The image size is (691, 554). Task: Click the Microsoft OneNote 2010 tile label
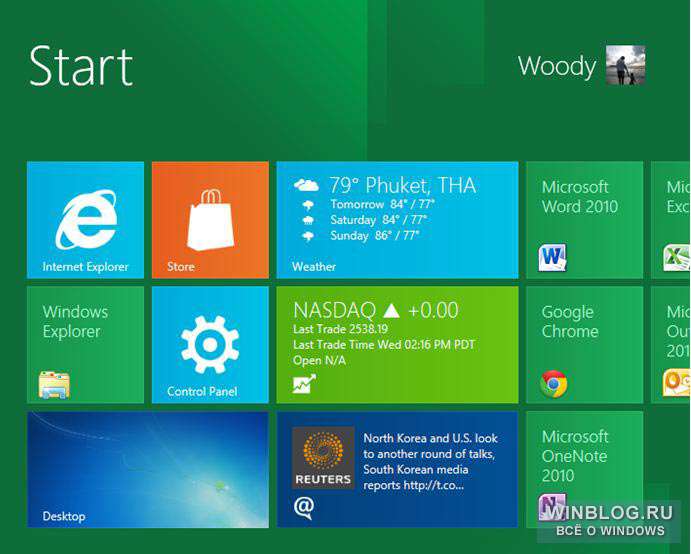[x=575, y=456]
